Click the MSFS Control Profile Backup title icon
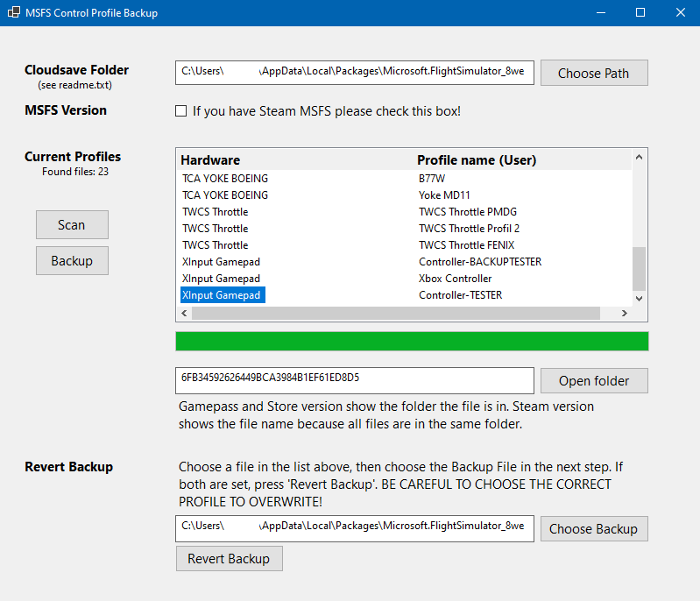700x601 pixels. tap(14, 12)
